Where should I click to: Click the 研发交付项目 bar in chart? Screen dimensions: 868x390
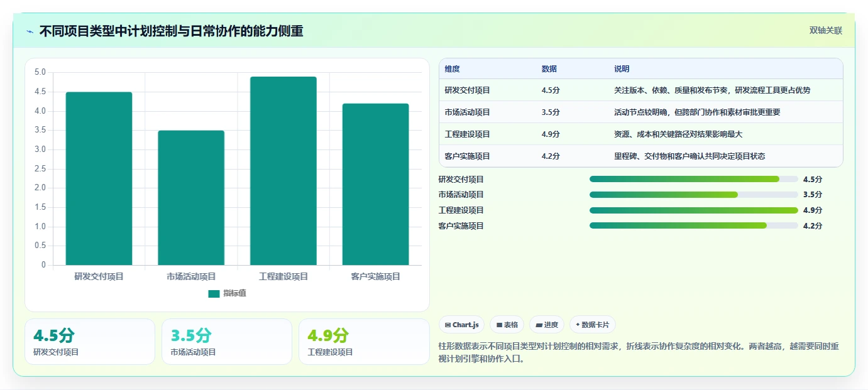click(99, 178)
